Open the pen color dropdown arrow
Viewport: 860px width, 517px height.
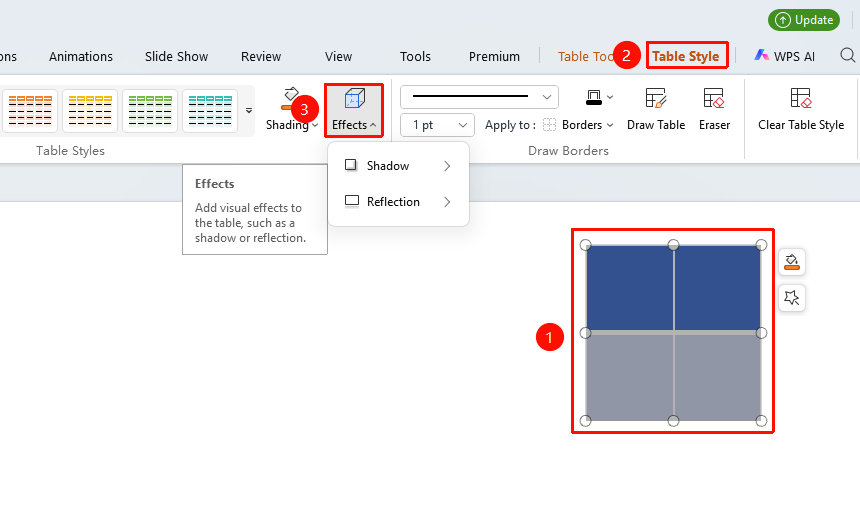(x=610, y=98)
